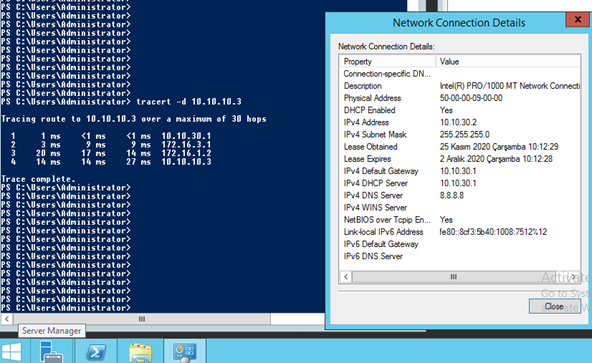Image resolution: width=592 pixels, height=363 pixels.
Task: Select the IPv4 WINS Server row
Action: coord(460,207)
